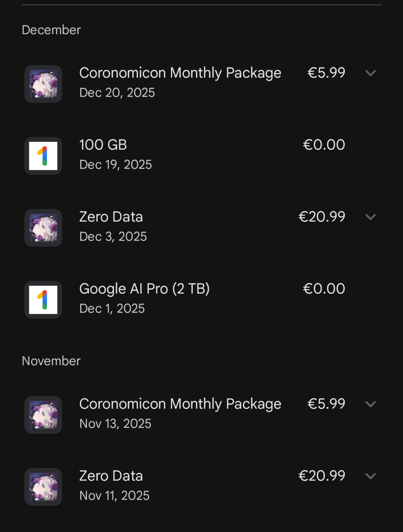Expand the Dec 3 Zero Data purchase

point(370,217)
